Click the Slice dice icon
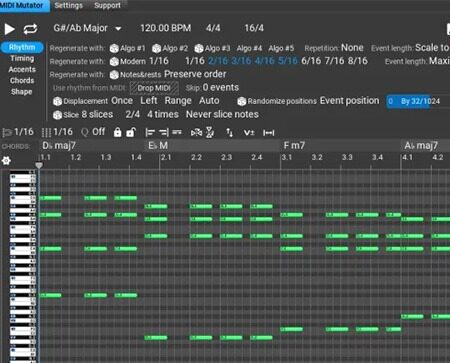The height and width of the screenshot is (363, 450). coord(58,115)
